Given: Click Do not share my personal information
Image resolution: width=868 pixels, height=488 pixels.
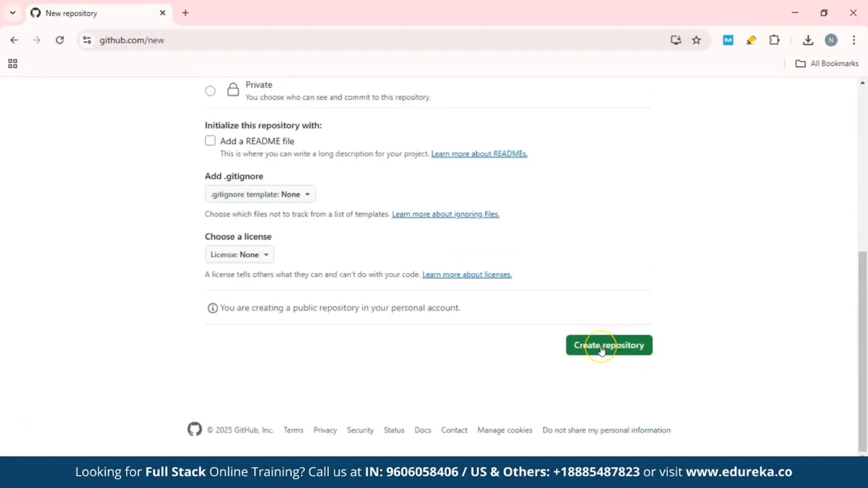Looking at the screenshot, I should (606, 430).
